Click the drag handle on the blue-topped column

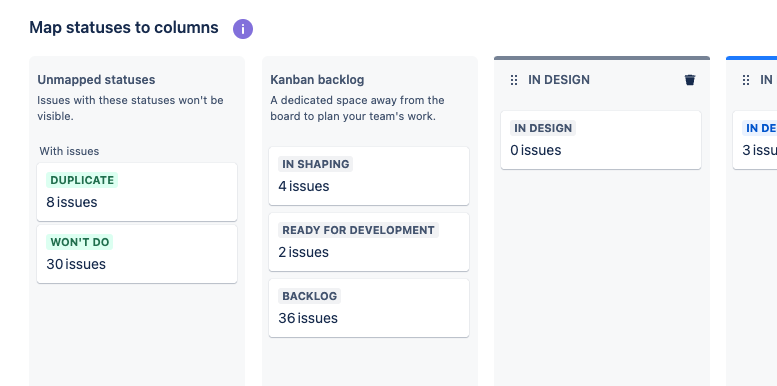(746, 80)
